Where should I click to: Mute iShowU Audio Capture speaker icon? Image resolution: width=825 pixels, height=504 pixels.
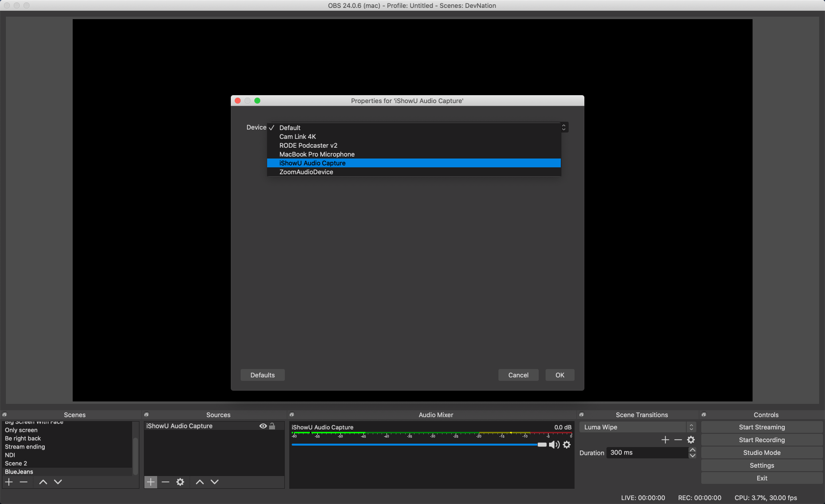554,445
